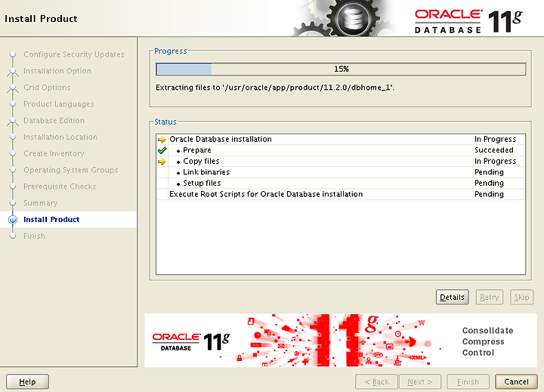Click the Oracle Database 11g header logo
The width and height of the screenshot is (544, 392).
(x=468, y=21)
